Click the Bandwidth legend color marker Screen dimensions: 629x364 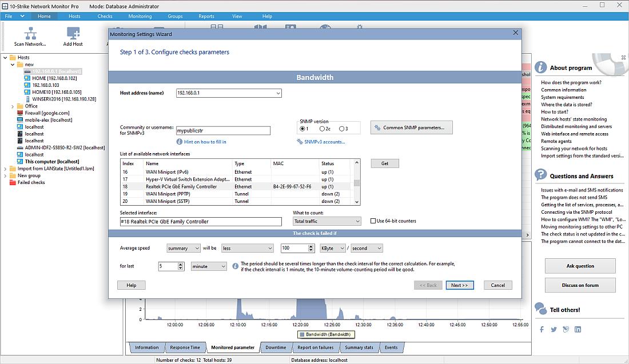pyautogui.click(x=302, y=334)
